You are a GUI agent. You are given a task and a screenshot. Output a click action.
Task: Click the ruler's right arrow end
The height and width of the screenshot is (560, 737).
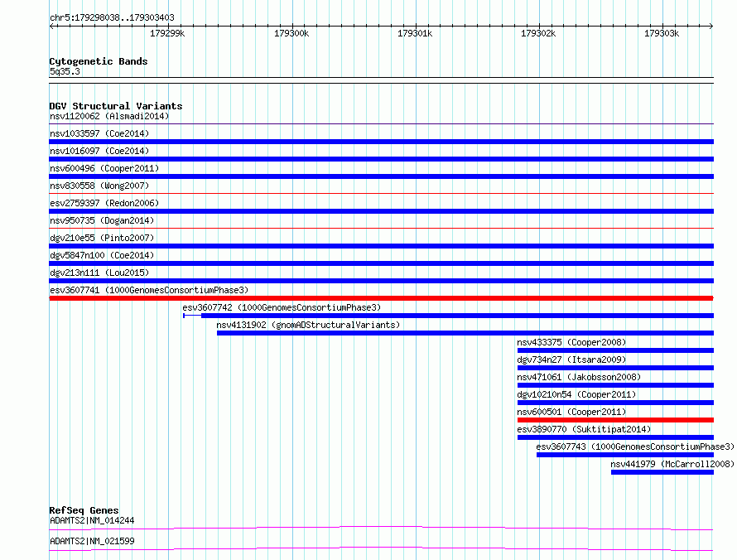pos(711,26)
